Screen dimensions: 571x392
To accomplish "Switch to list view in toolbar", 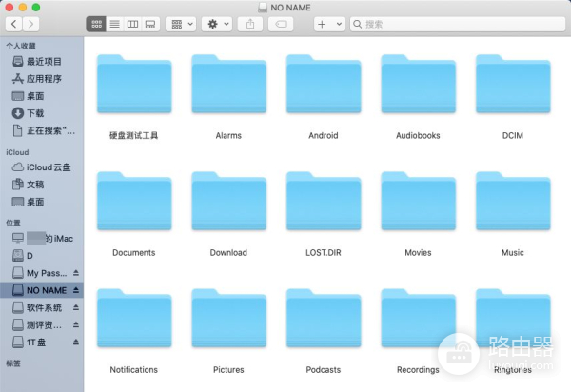I will 114,23.
